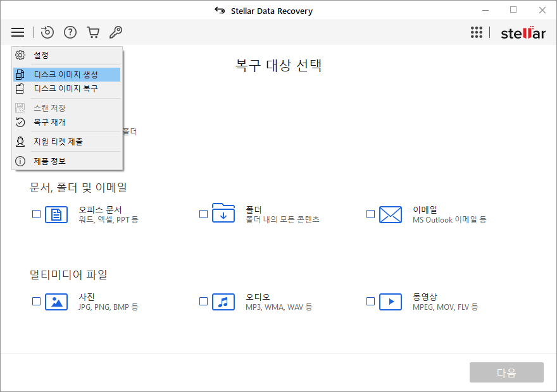Click 워드, 엑셀, PPT 등 text
Image resolution: width=557 pixels, height=392 pixels.
108,219
